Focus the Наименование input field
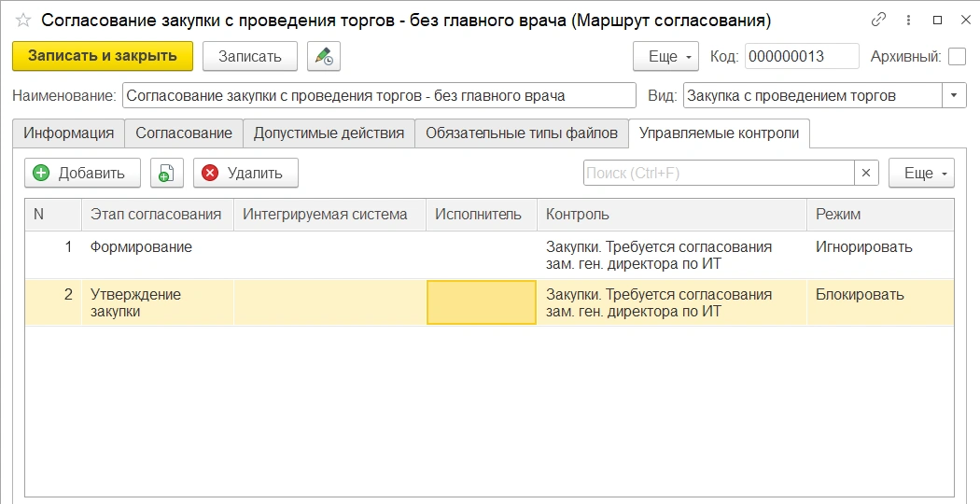 coord(379,96)
